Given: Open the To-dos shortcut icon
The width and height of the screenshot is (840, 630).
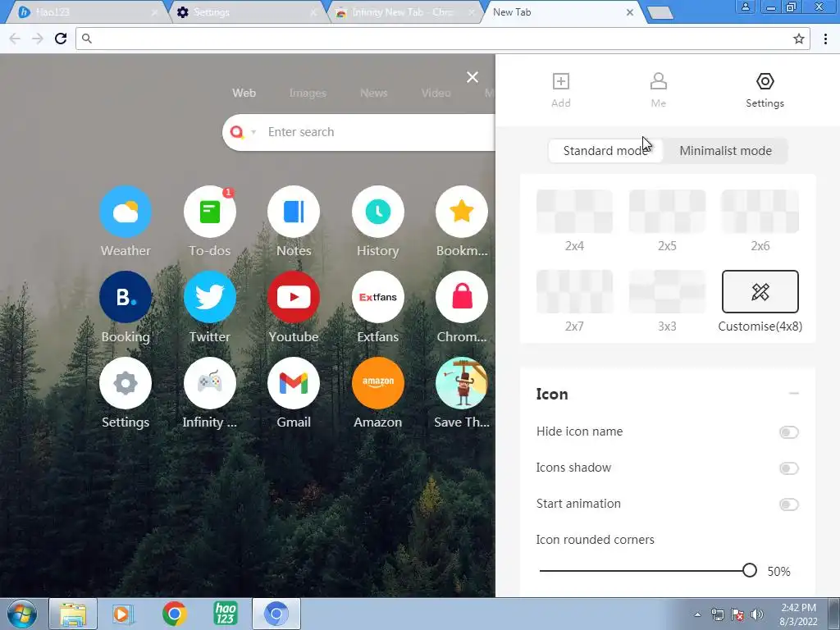Looking at the screenshot, I should coord(209,212).
